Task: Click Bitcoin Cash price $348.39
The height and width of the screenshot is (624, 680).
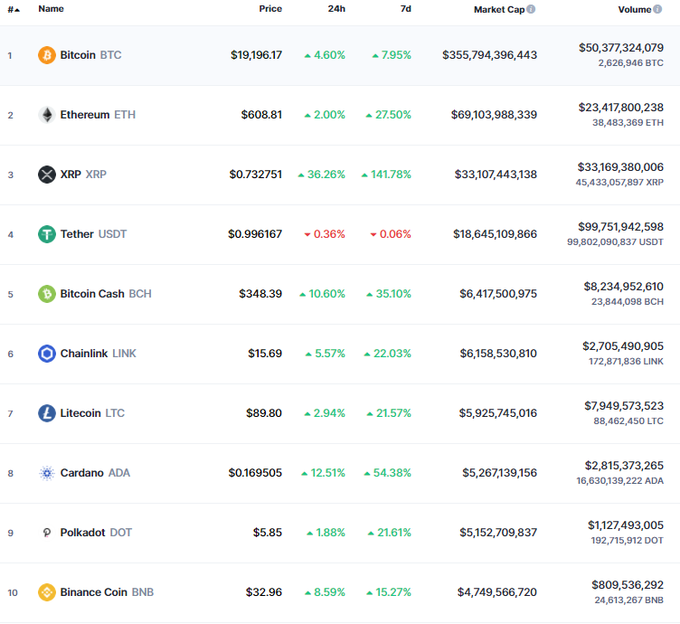Action: tap(261, 294)
